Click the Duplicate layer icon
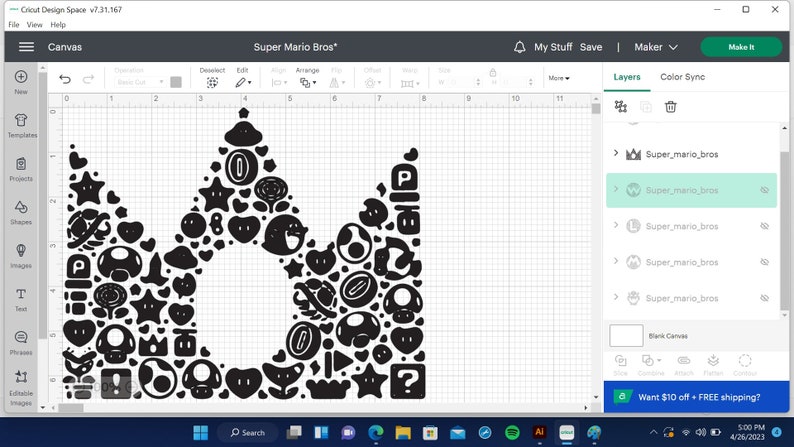This screenshot has width=794, height=447. pos(646,106)
